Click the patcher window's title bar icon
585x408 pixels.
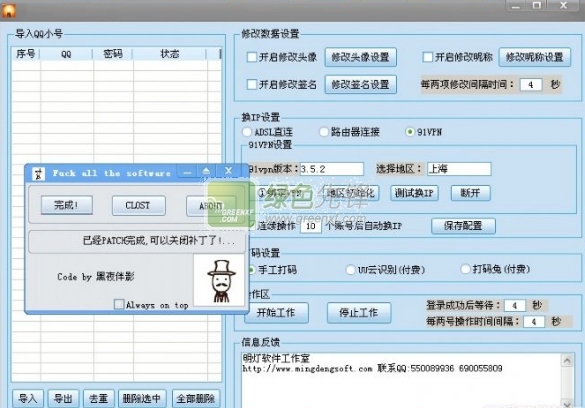38,173
